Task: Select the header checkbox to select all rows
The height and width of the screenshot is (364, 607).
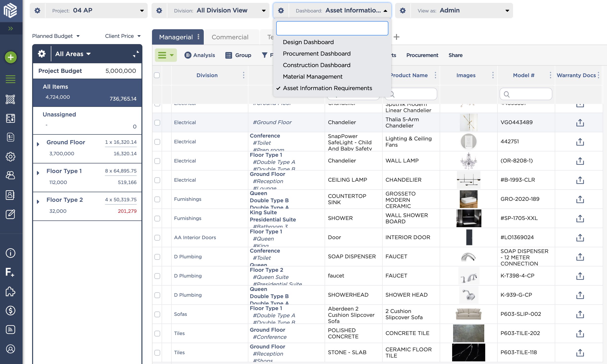Action: tap(157, 75)
